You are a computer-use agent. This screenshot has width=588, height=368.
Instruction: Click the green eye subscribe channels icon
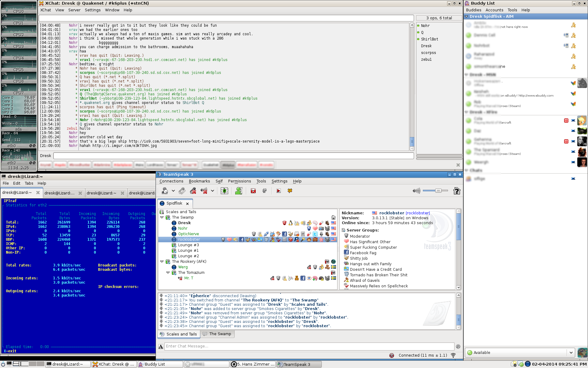(x=224, y=191)
